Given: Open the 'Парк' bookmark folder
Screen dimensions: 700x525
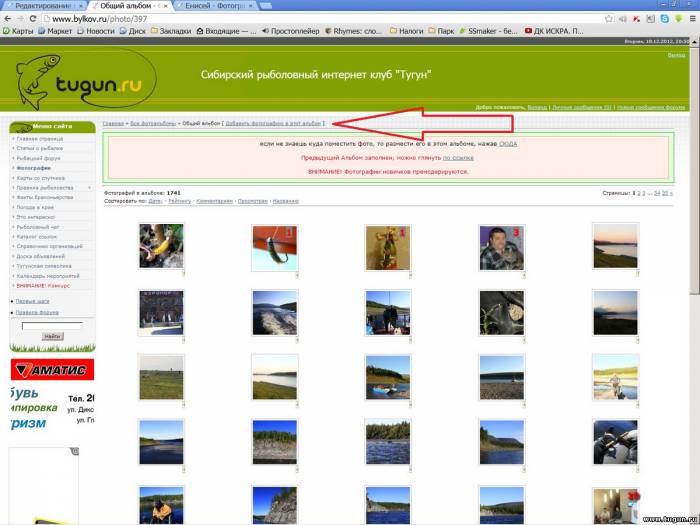Looking at the screenshot, I should pos(441,31).
